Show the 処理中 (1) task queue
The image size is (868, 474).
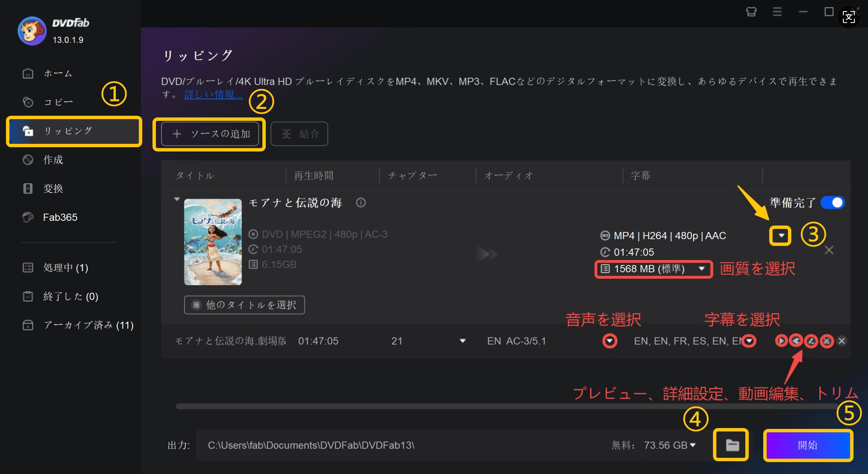click(55, 268)
